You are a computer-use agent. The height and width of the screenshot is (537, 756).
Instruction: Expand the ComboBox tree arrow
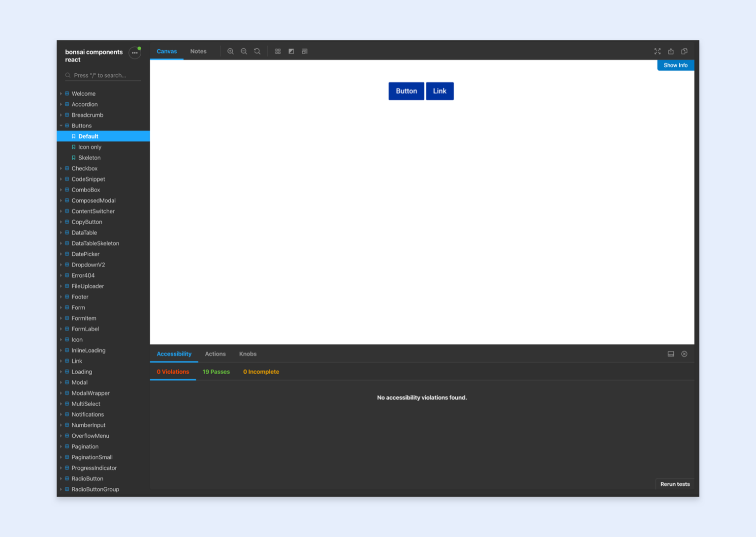click(61, 190)
